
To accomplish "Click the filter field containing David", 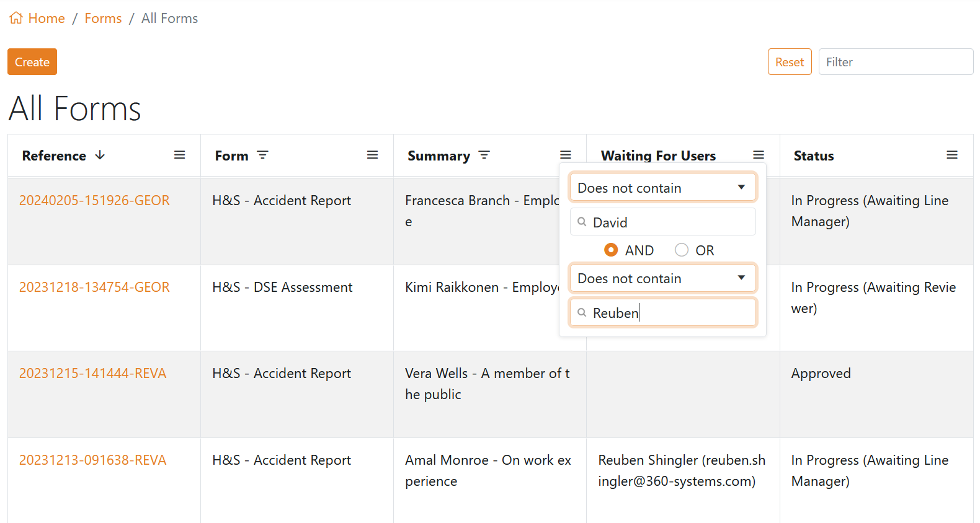I will tap(670, 222).
